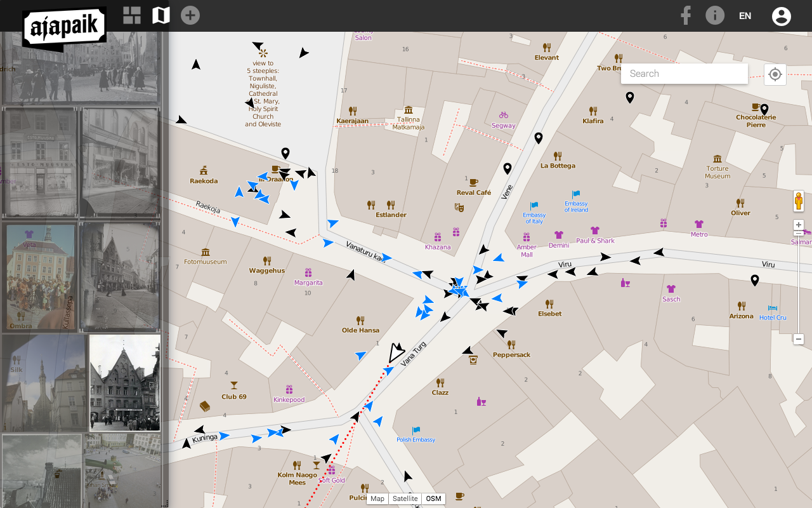
Task: Click Tallinna Matkamaja building icon
Action: [409, 110]
